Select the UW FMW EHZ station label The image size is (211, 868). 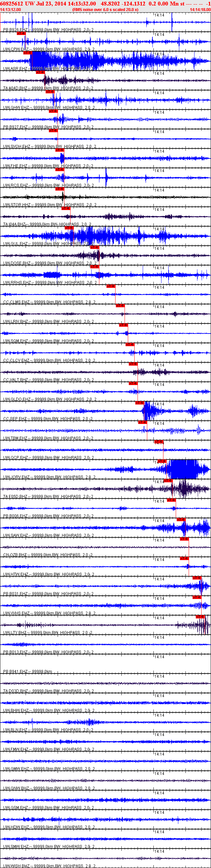click(x=49, y=750)
